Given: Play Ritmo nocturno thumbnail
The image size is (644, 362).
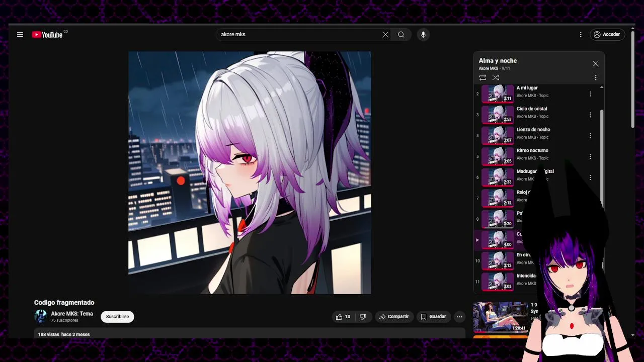Looking at the screenshot, I should [x=498, y=156].
